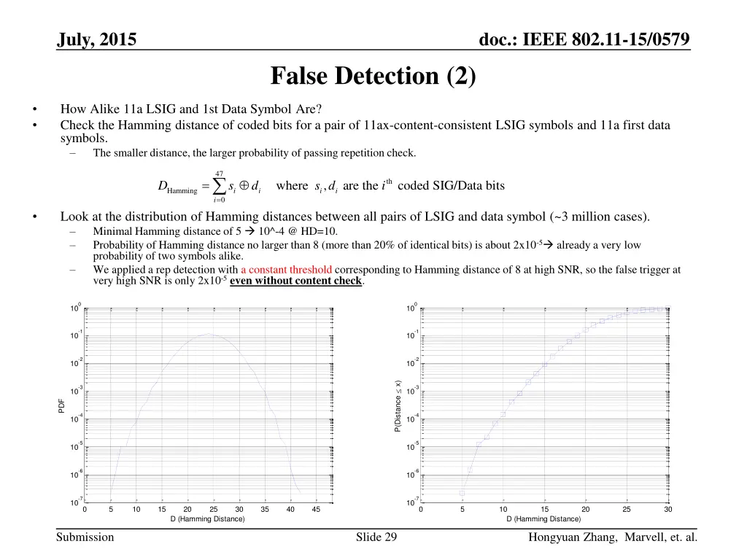Click the red 'a constant threshold' text
The height and width of the screenshot is (560, 747).
286,270
